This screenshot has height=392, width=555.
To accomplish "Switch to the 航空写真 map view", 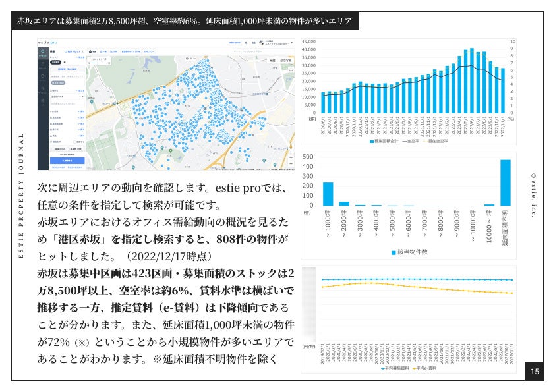I will pos(285,61).
